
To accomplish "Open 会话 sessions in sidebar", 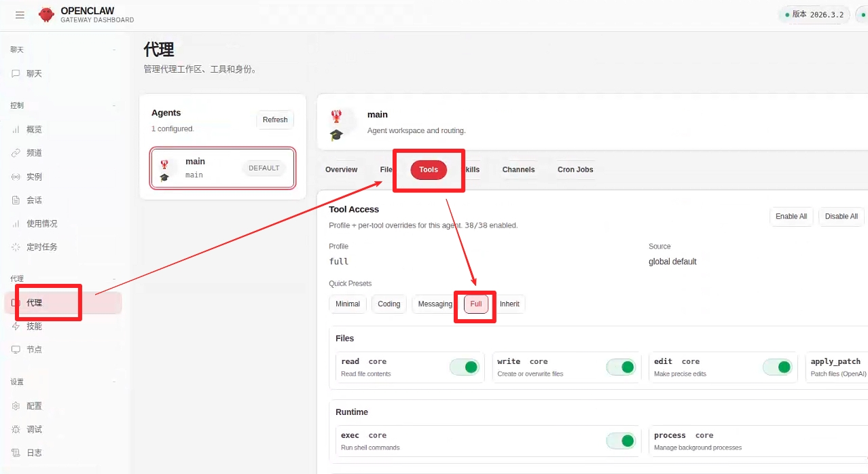I will click(62, 200).
